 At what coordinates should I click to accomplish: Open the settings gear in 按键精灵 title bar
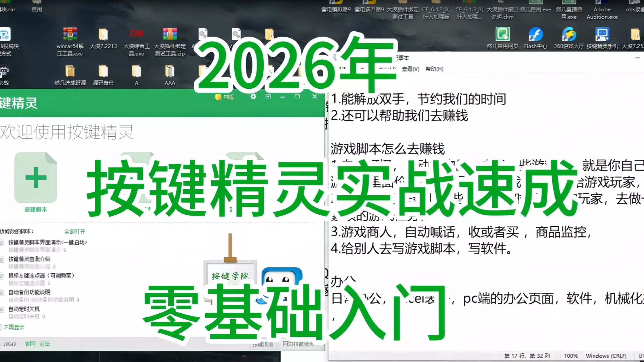tap(253, 97)
